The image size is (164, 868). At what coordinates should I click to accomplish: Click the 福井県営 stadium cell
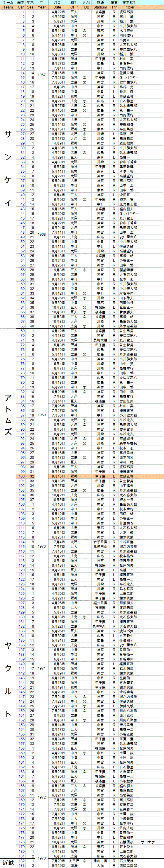(100, 602)
